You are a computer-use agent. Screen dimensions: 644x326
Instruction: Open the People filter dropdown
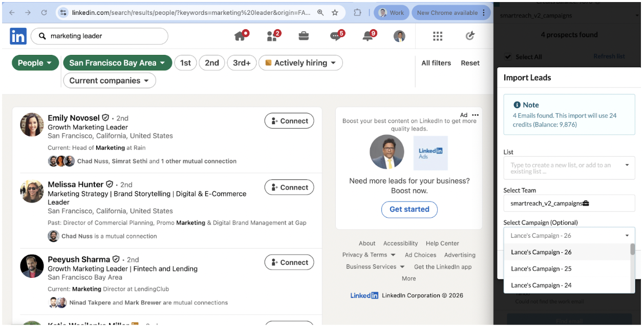[x=35, y=63]
